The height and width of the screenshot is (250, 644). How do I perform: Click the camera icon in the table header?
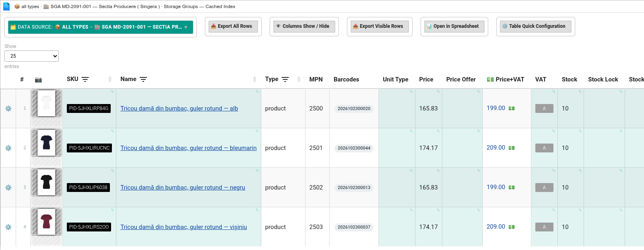click(38, 79)
